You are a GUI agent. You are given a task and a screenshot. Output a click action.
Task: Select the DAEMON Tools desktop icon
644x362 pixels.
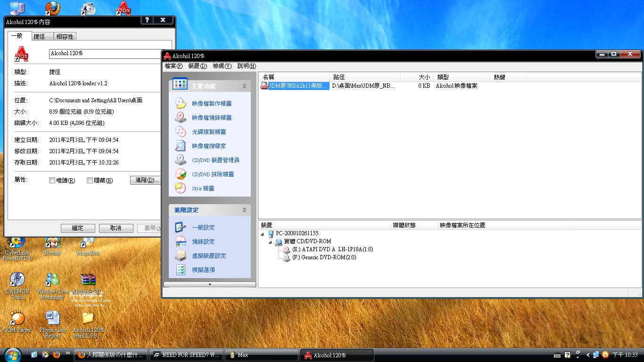(x=17, y=286)
